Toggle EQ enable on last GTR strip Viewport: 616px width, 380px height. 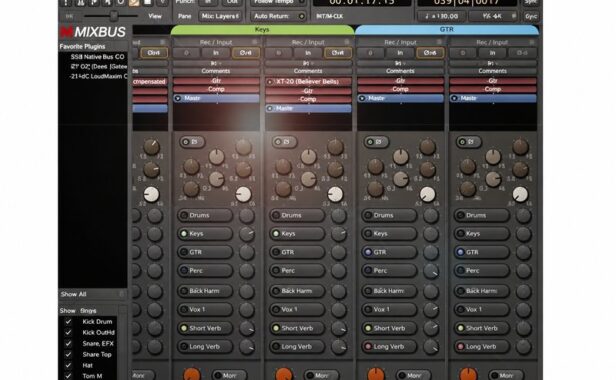(468, 141)
